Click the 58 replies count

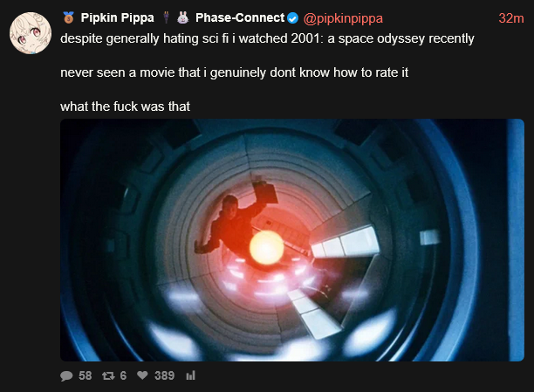(86, 375)
